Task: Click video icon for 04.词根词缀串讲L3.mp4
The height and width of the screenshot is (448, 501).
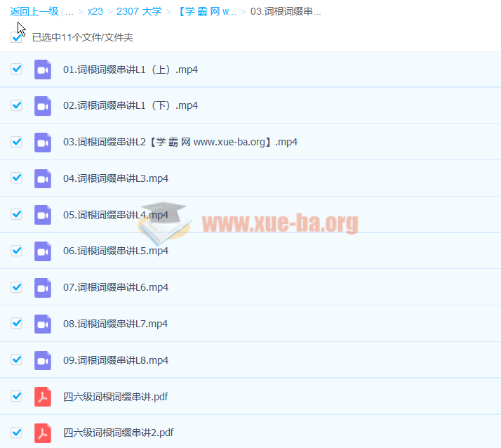Action: tap(43, 178)
